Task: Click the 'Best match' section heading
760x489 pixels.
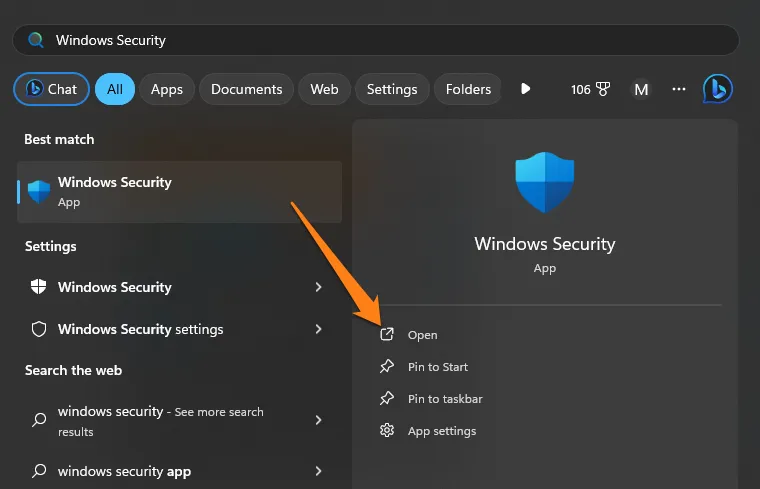Action: (59, 140)
